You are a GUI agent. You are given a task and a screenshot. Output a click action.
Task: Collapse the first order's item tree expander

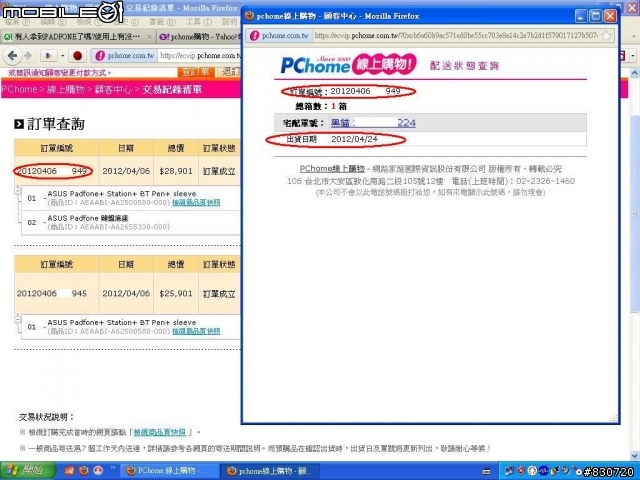(x=18, y=191)
